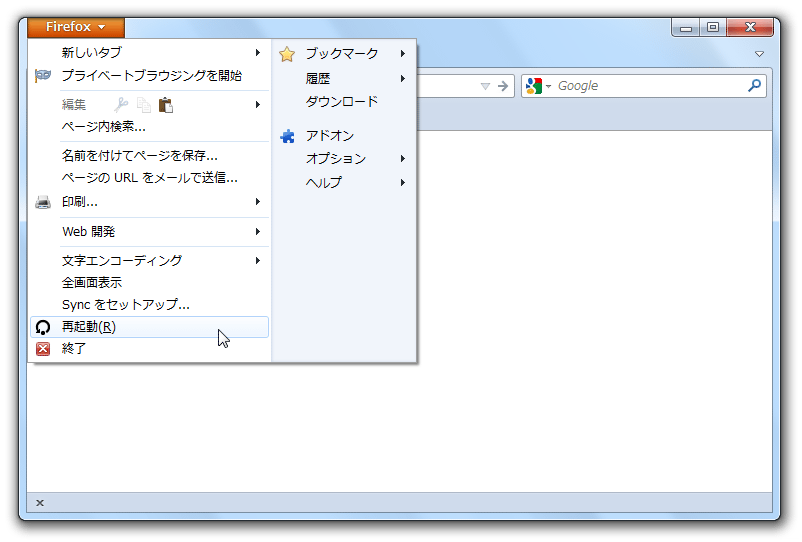Open 履歴 menu entry
Screen dimensions: 802x542
pos(345,79)
